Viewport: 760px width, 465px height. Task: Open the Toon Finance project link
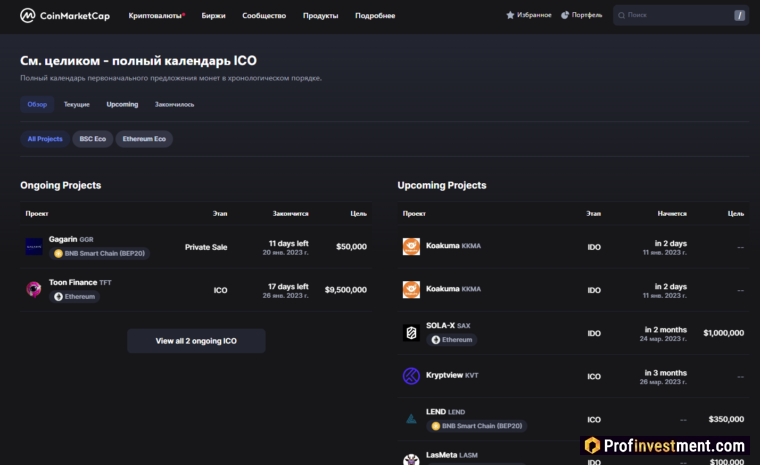tap(73, 282)
